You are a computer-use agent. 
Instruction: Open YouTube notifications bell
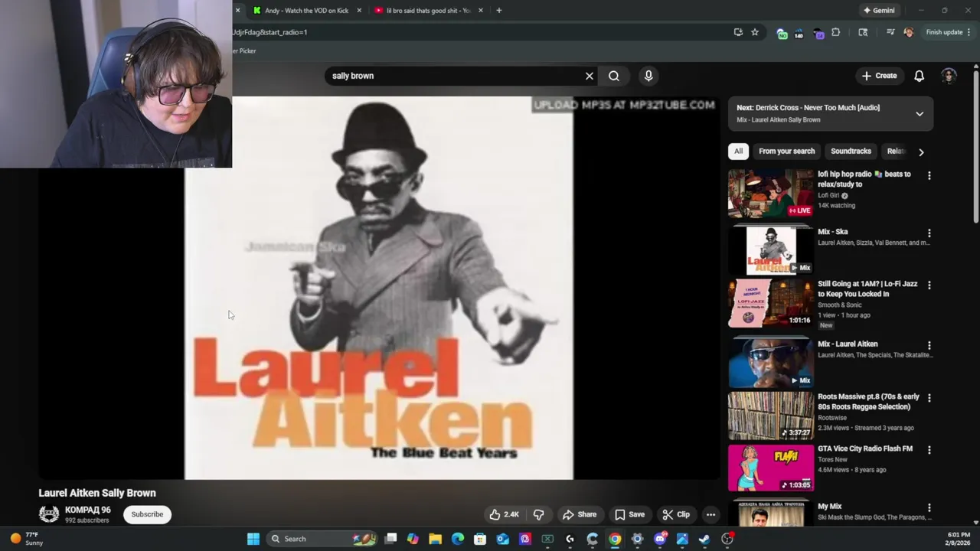click(919, 76)
